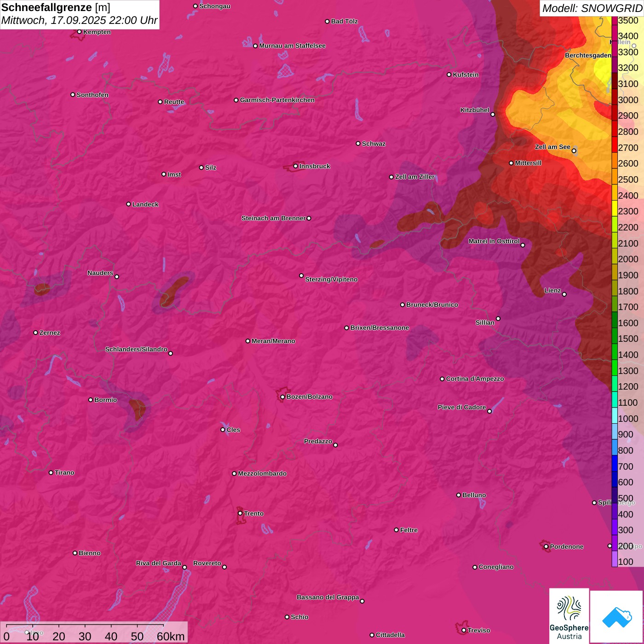Screen dimensions: 644x644
Task: Click the yellow 2300 m legend swatch
Action: pyautogui.click(x=614, y=208)
